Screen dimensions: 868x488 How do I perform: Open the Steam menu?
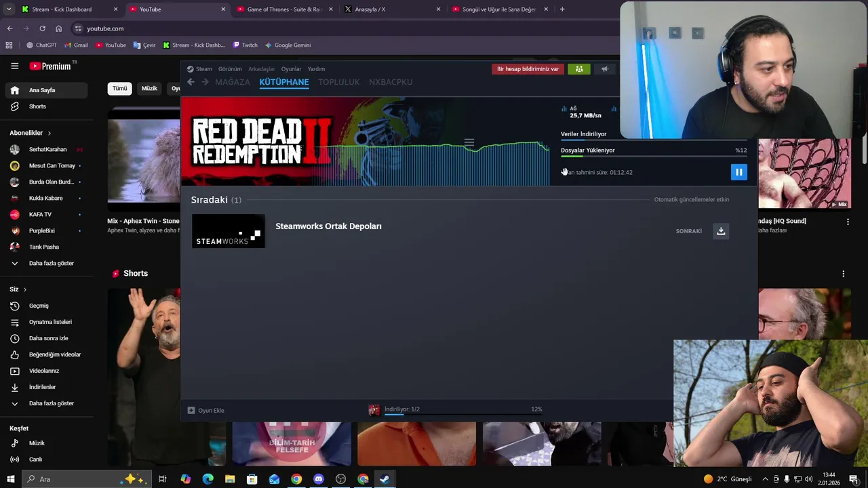pos(199,68)
